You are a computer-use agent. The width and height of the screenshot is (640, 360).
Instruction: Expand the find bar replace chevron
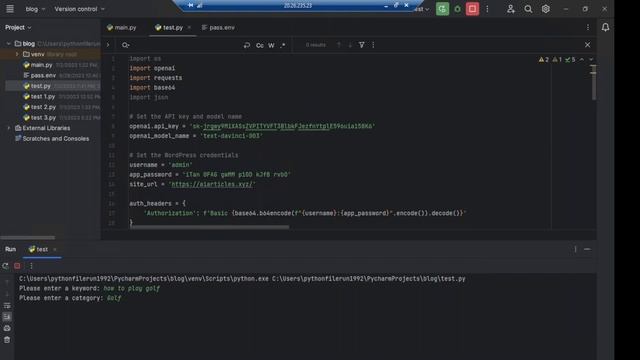tap(108, 45)
